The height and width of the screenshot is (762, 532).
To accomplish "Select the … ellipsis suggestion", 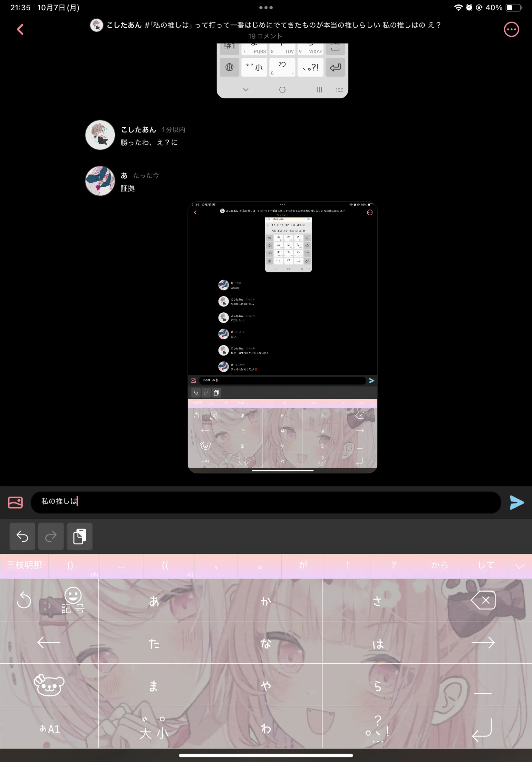I will tap(121, 566).
